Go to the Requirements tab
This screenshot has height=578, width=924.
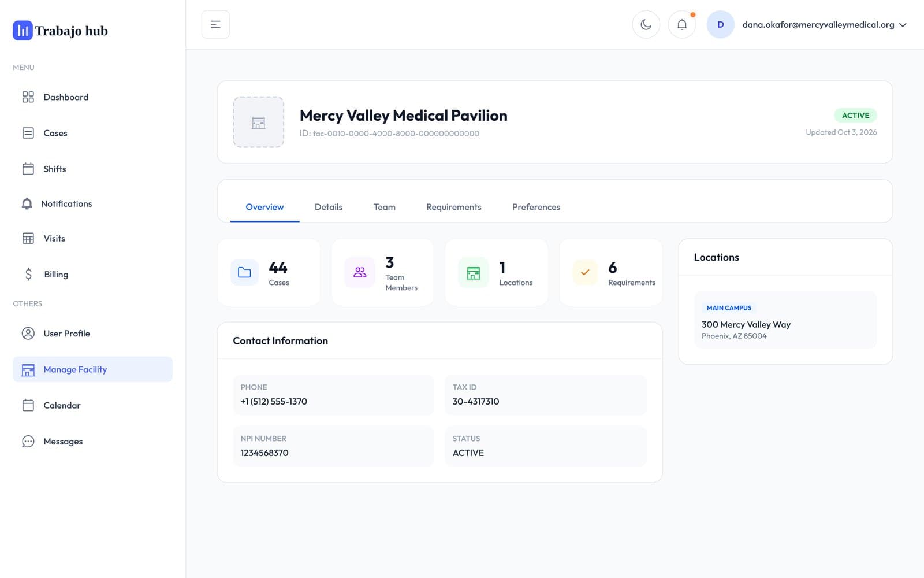[454, 207]
